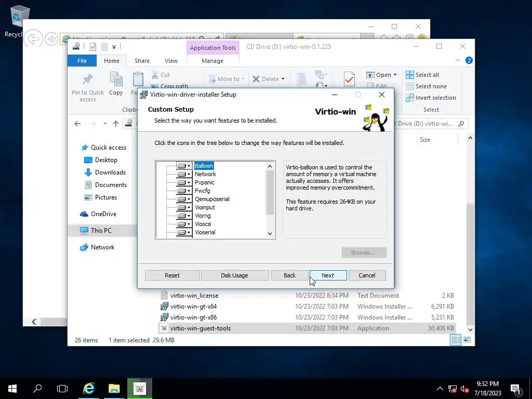532x399 pixels.
Task: Click the Internet Explorer window forward button
Action: coord(51,39)
